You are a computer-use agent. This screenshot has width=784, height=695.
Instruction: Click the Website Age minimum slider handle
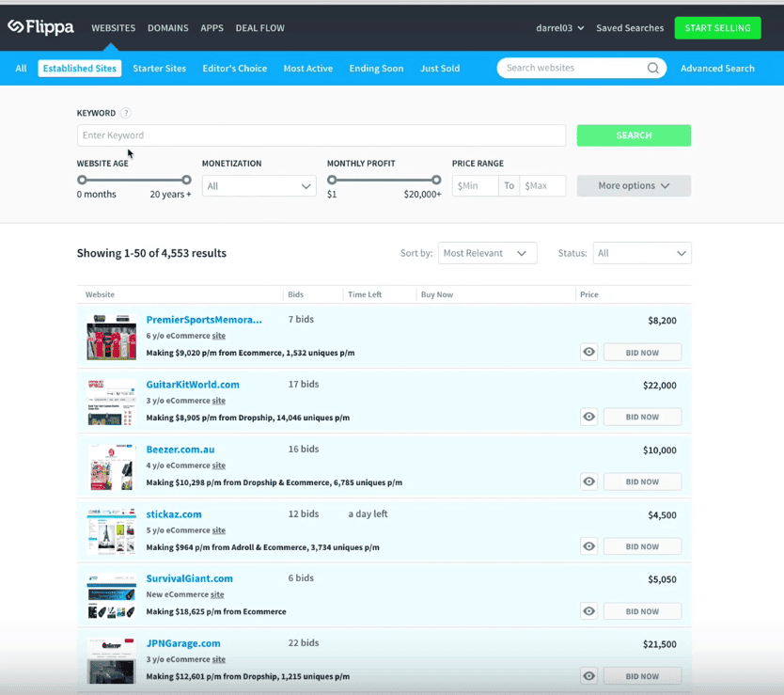click(82, 180)
